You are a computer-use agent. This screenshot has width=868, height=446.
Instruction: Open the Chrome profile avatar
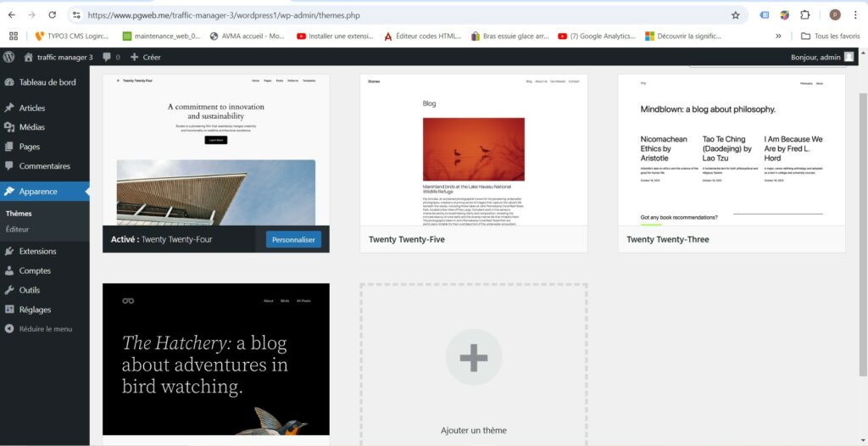coord(835,15)
